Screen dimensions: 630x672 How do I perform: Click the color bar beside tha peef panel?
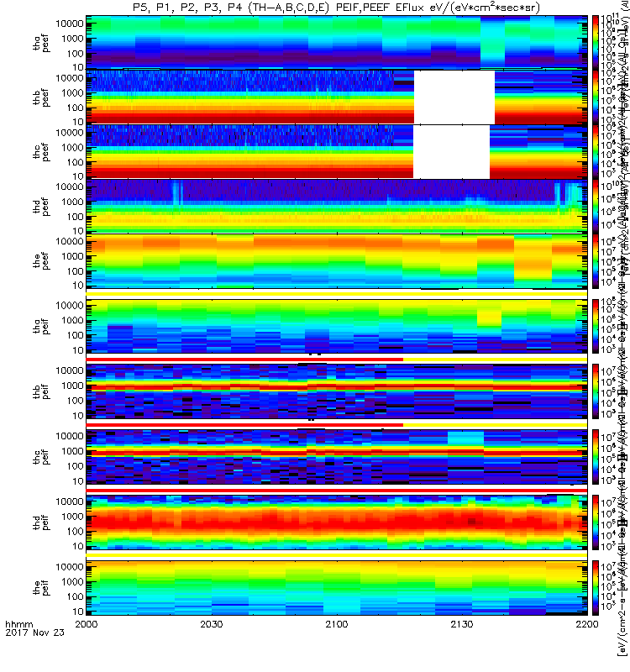click(596, 42)
